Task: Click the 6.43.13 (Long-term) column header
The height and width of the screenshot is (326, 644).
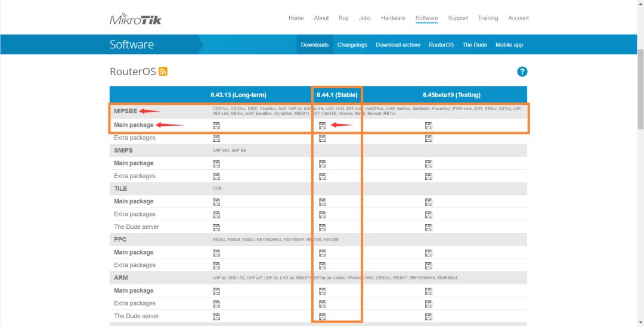Action: 239,95
